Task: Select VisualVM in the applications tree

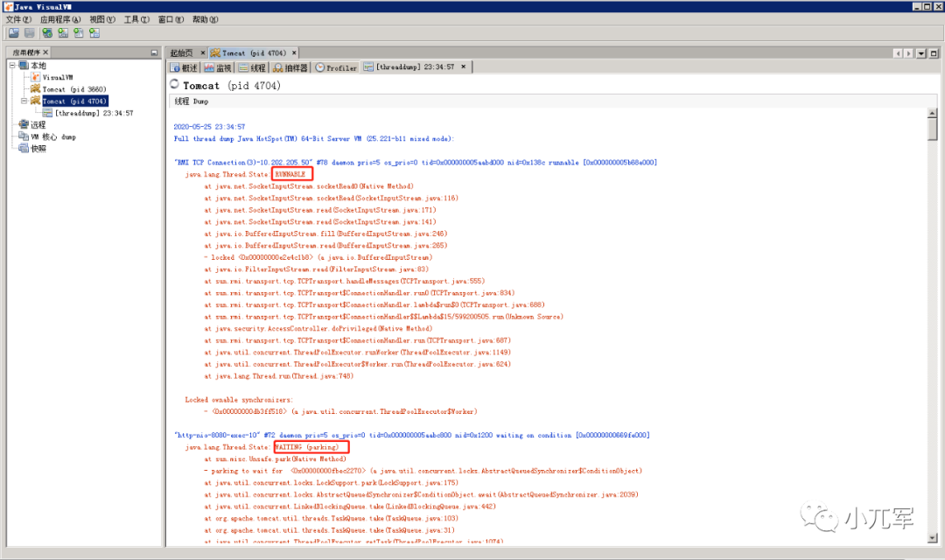Action: click(57, 77)
